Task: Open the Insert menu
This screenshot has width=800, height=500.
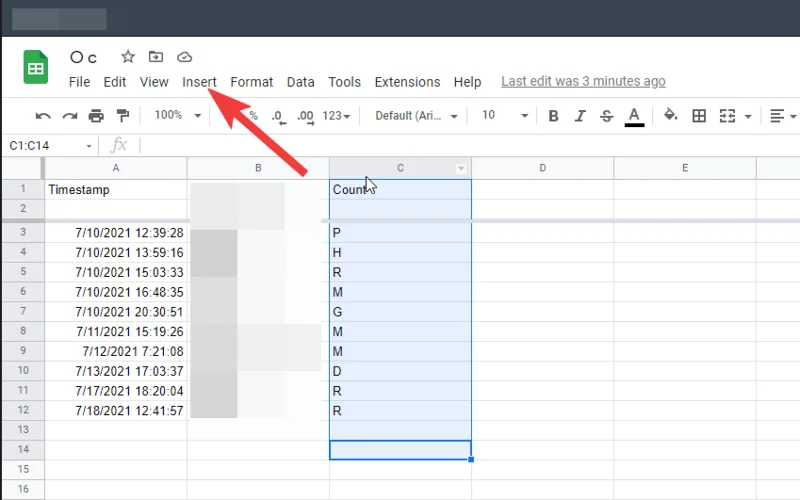Action: [x=199, y=82]
